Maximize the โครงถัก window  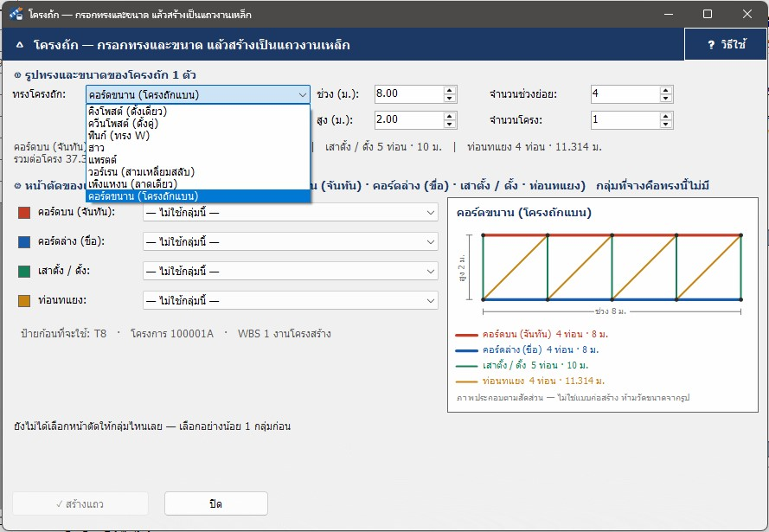(708, 14)
